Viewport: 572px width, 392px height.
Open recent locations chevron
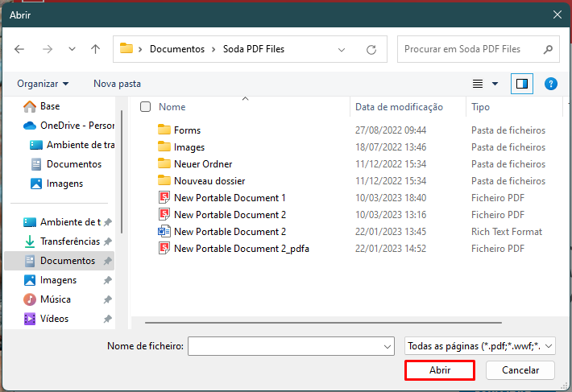tap(72, 49)
